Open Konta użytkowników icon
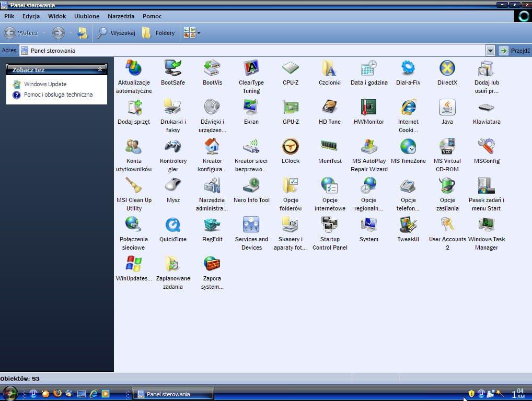532x401 pixels. point(134,155)
